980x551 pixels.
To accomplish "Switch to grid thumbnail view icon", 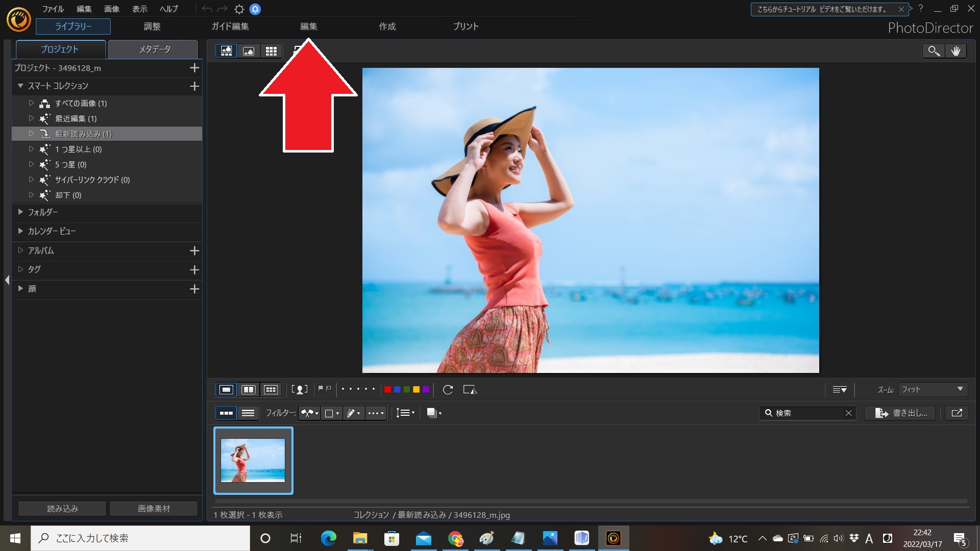I will point(271,51).
